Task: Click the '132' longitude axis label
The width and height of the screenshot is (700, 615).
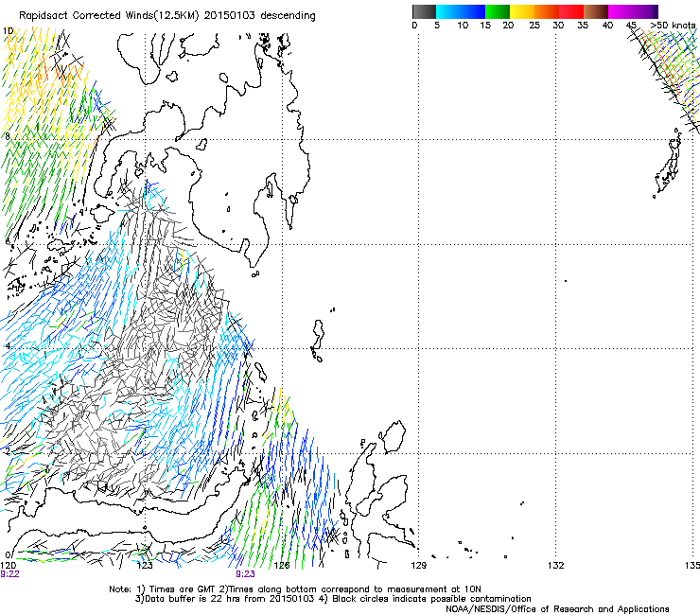Action: click(x=556, y=566)
